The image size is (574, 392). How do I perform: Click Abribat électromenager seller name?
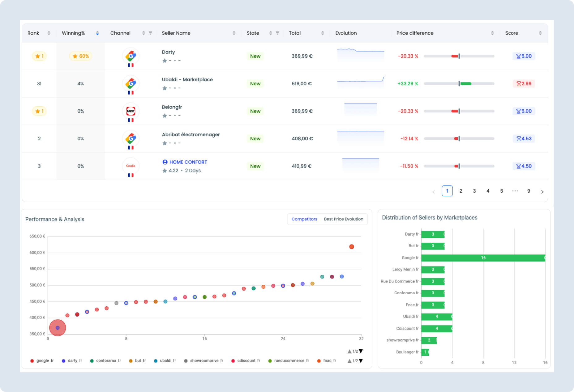(191, 134)
